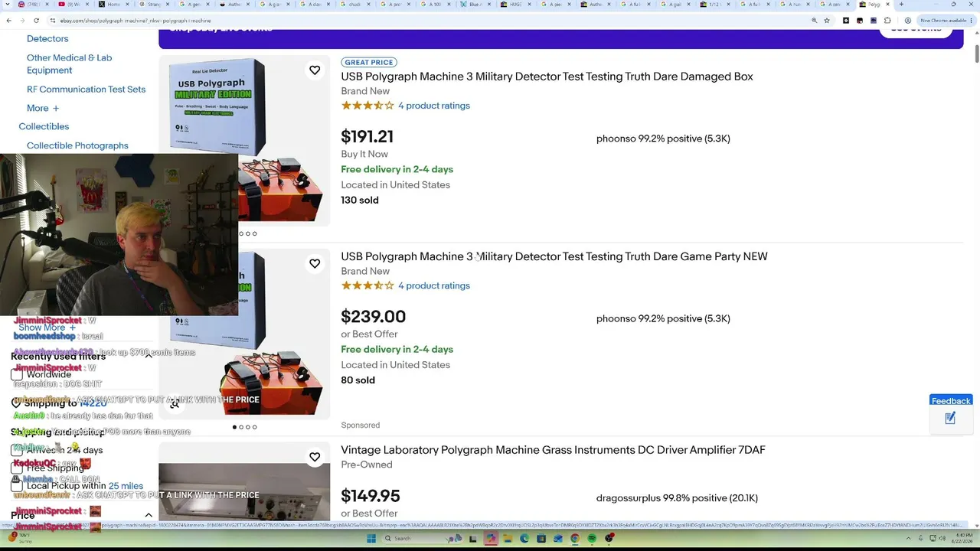Open the site info icon beside the URL

[52, 21]
